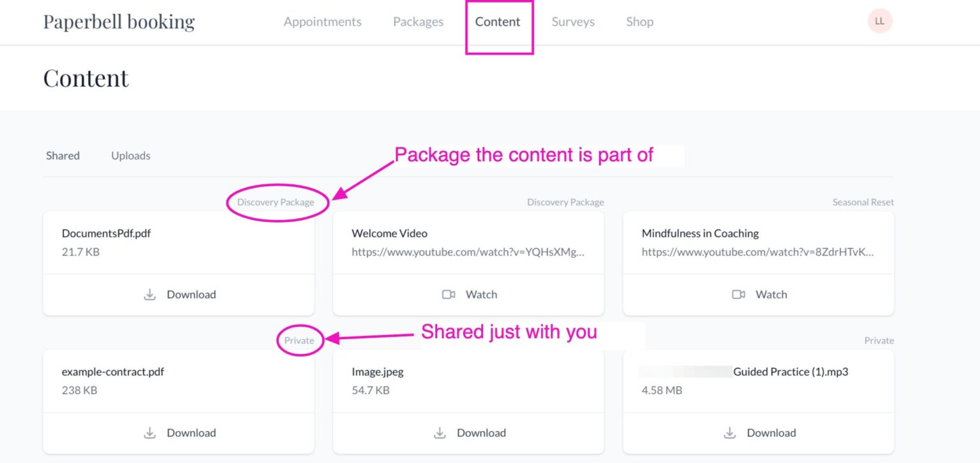980x463 pixels.
Task: Go to the Shop section
Action: click(x=639, y=21)
